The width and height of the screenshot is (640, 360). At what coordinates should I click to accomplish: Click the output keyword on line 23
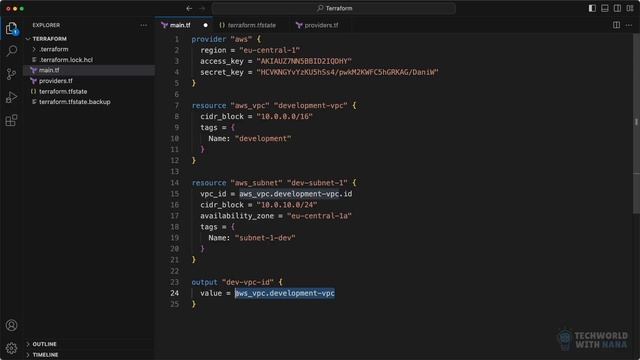[x=204, y=282]
